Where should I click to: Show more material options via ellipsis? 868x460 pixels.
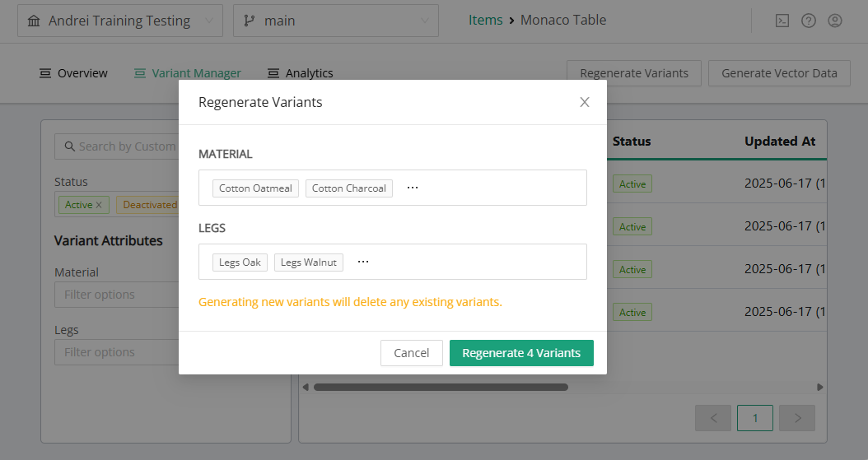413,188
